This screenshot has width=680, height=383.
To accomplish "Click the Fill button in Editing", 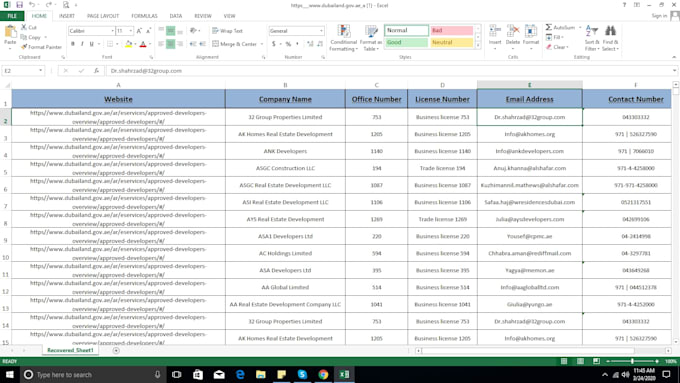I will point(554,37).
